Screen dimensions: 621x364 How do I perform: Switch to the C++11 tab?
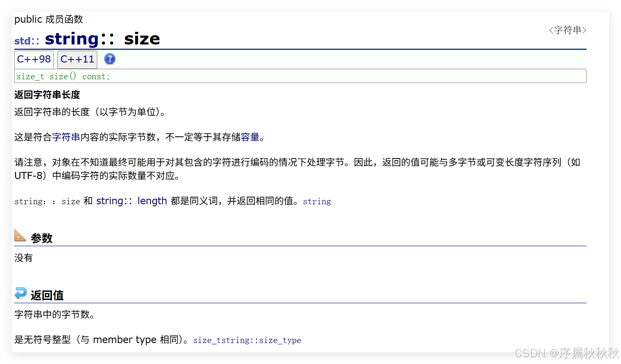pyautogui.click(x=77, y=59)
